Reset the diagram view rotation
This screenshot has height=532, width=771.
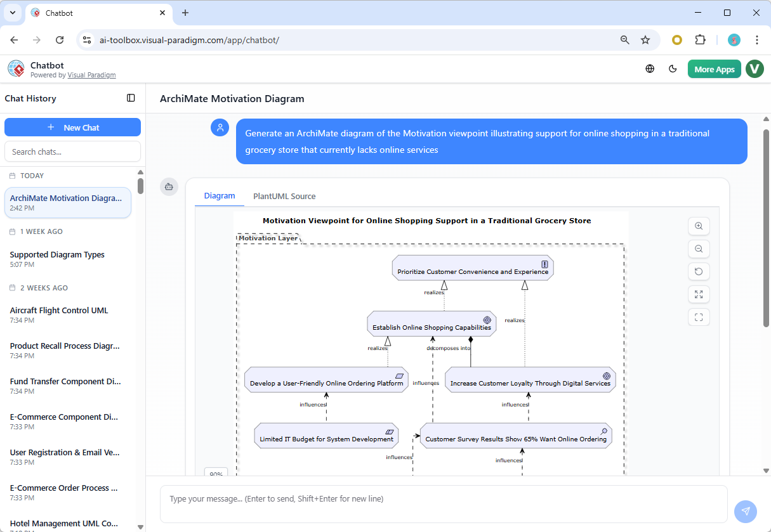(699, 271)
